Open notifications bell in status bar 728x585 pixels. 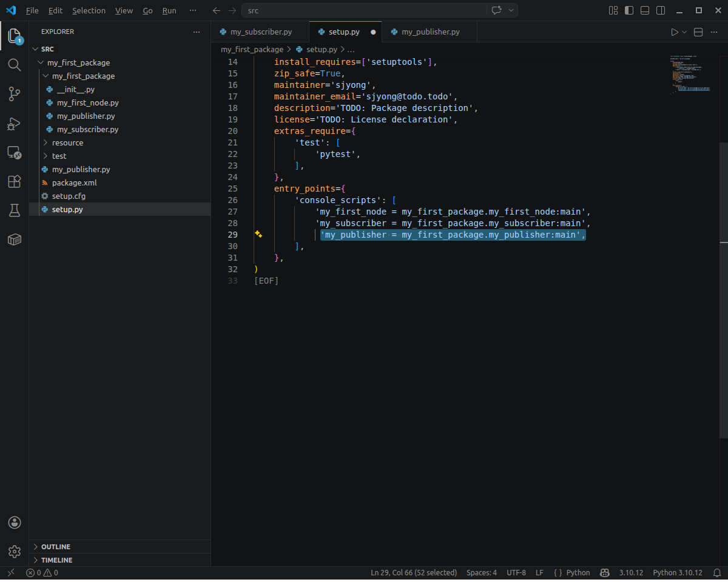716,572
